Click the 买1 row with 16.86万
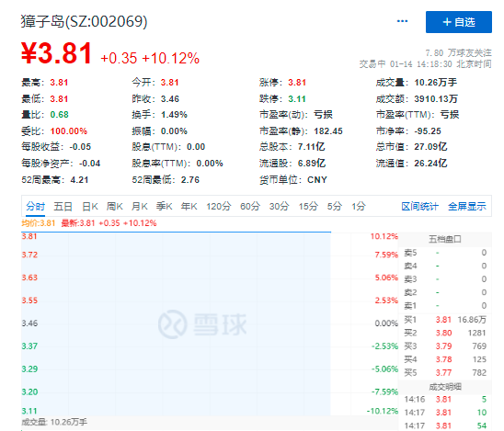 click(x=445, y=320)
